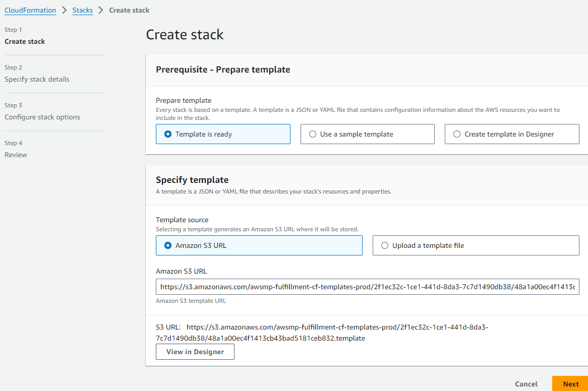Open the Review step in sidebar
Image resolution: width=588 pixels, height=391 pixels.
point(16,155)
